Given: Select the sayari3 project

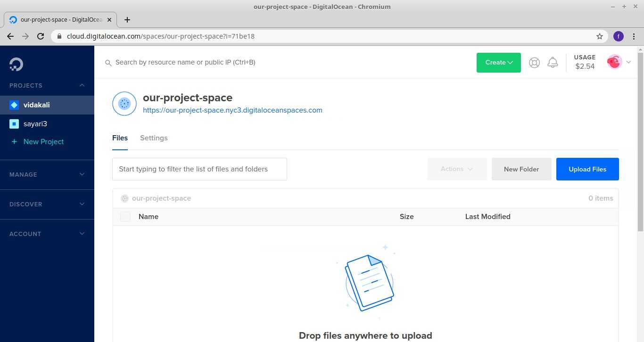Looking at the screenshot, I should [35, 124].
